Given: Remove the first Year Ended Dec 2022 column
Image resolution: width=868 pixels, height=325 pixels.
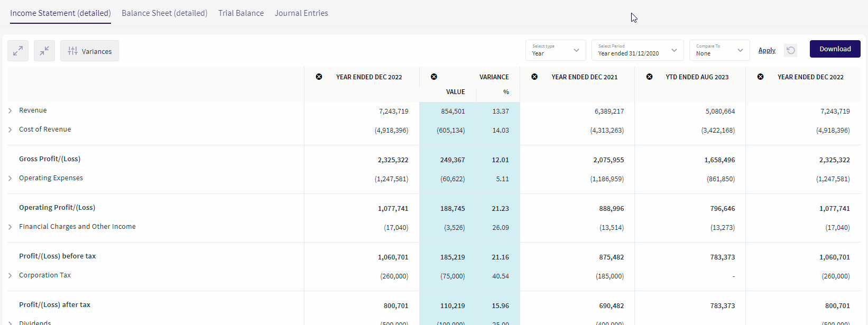Looking at the screenshot, I should point(319,77).
